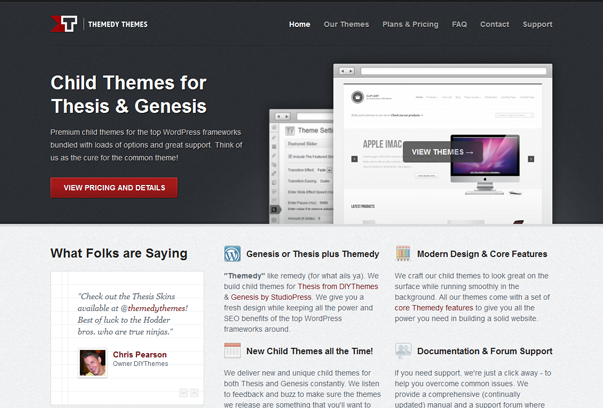Open the Genesis by StudioPress link
This screenshot has height=408, width=603.
coord(271,297)
